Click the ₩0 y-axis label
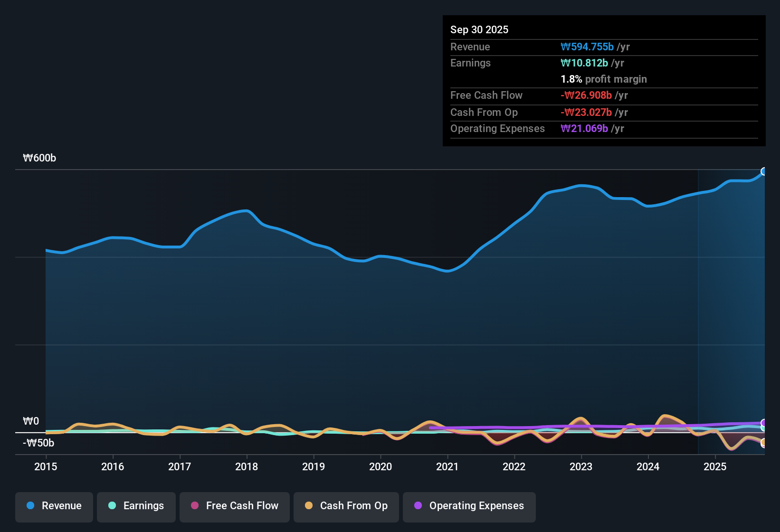 (31, 421)
